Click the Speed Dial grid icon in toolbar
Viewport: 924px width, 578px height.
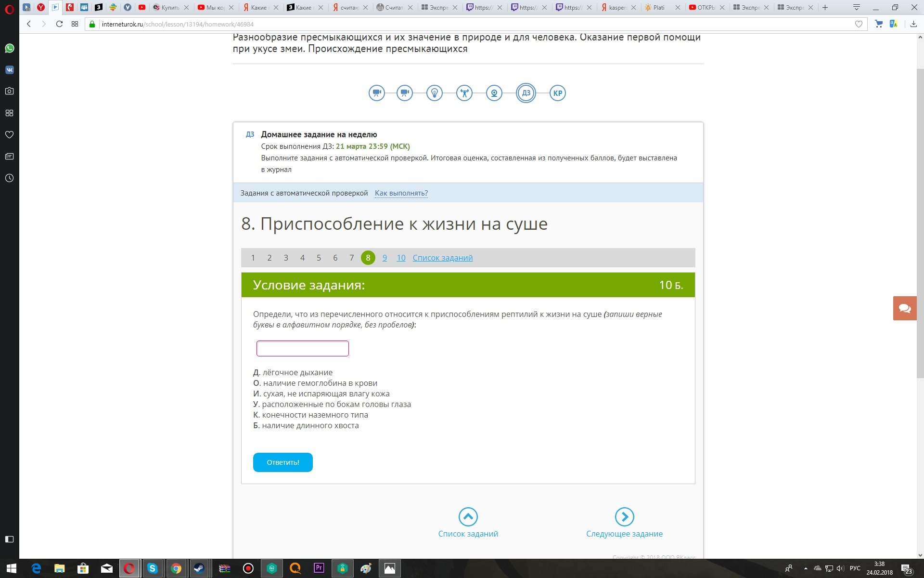click(75, 24)
